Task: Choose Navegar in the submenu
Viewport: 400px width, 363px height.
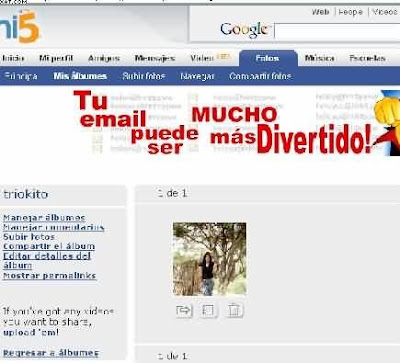Action: [x=197, y=76]
